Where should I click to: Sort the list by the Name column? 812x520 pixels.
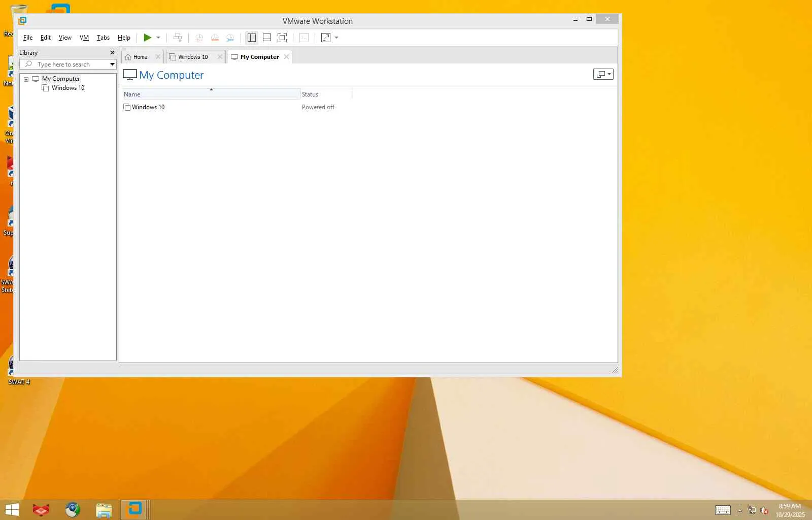(211, 94)
